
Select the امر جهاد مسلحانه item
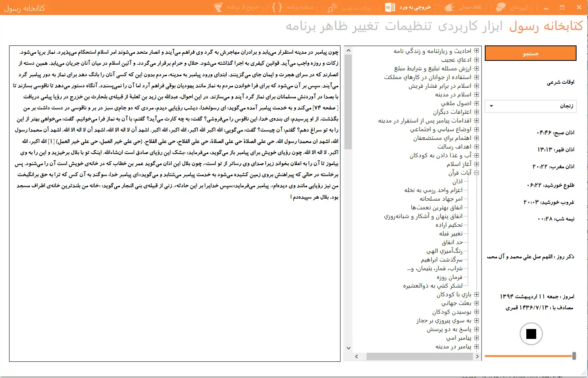click(x=441, y=199)
